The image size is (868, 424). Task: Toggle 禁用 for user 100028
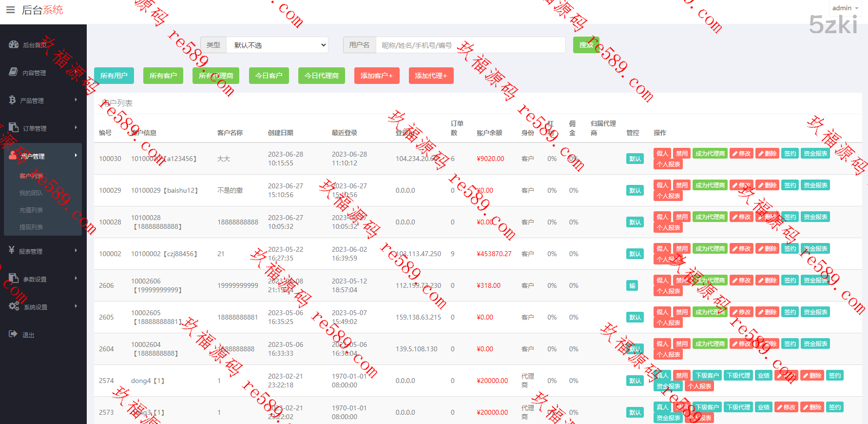pyautogui.click(x=681, y=217)
